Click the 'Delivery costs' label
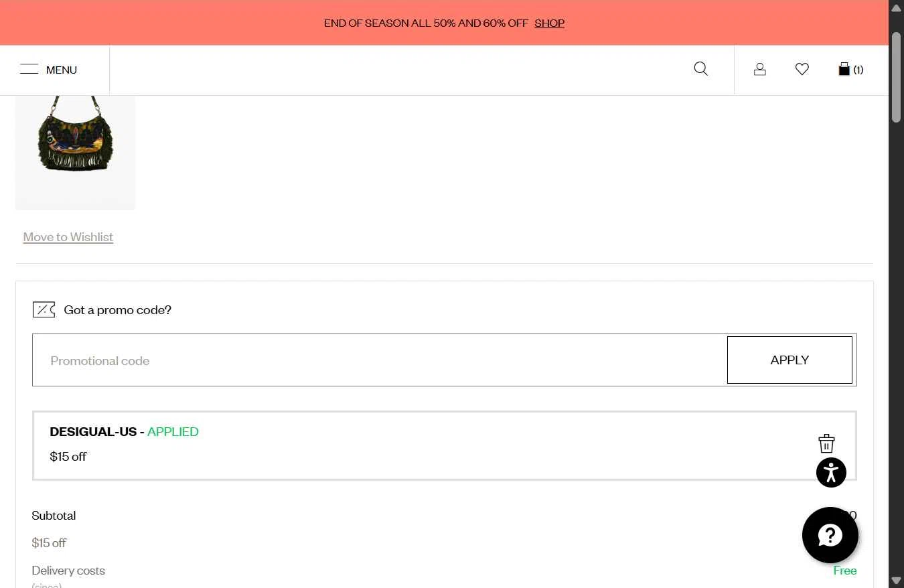Viewport: 904px width, 588px height. pos(68,571)
